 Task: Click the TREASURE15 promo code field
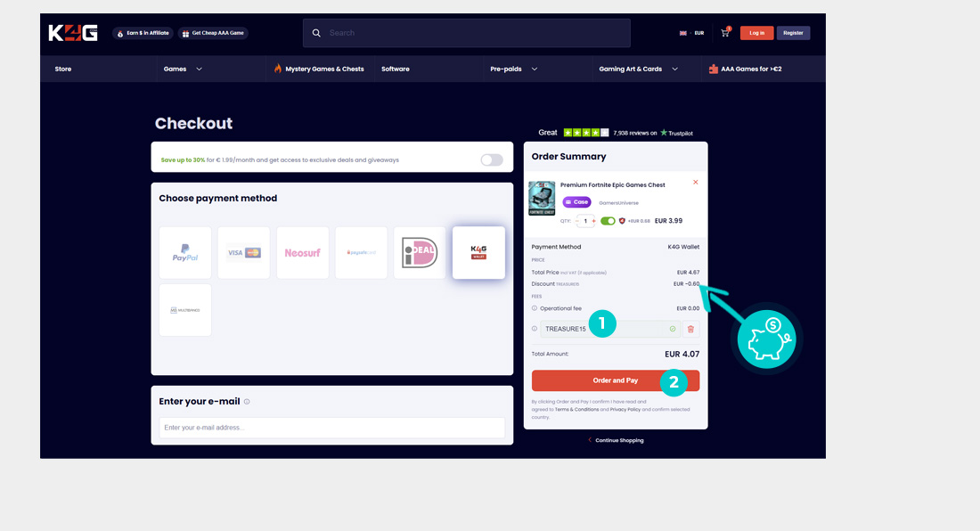coord(610,330)
